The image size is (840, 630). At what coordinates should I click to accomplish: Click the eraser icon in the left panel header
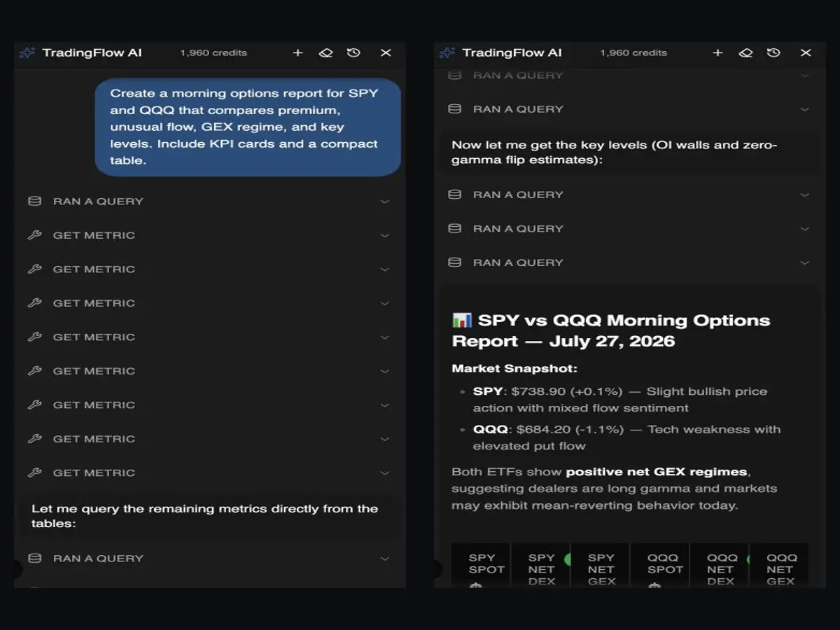pos(325,52)
